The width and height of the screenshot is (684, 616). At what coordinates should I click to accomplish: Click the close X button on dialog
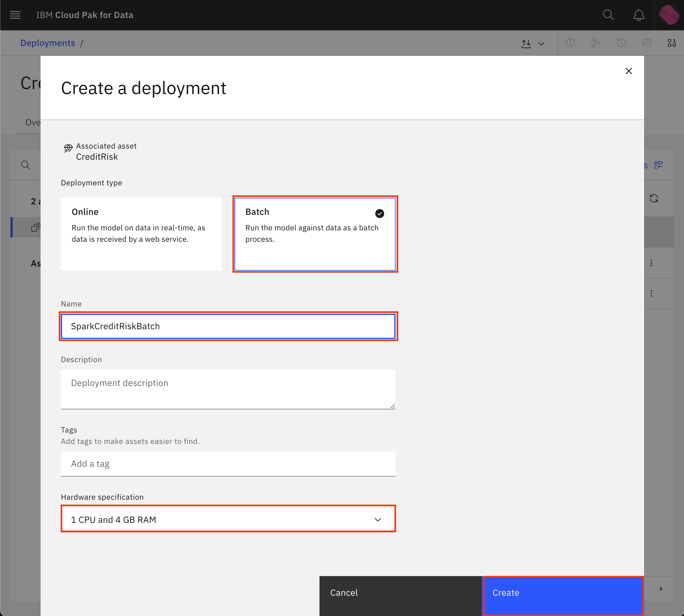629,71
